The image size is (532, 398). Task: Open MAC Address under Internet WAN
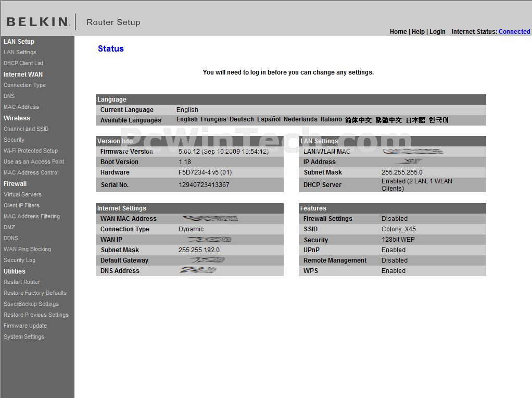pos(21,107)
